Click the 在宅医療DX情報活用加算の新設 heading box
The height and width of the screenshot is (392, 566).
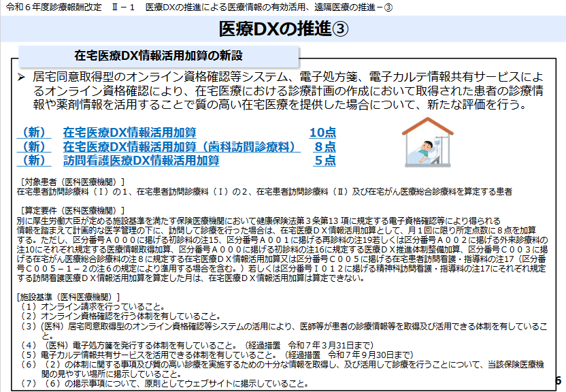[x=159, y=56]
